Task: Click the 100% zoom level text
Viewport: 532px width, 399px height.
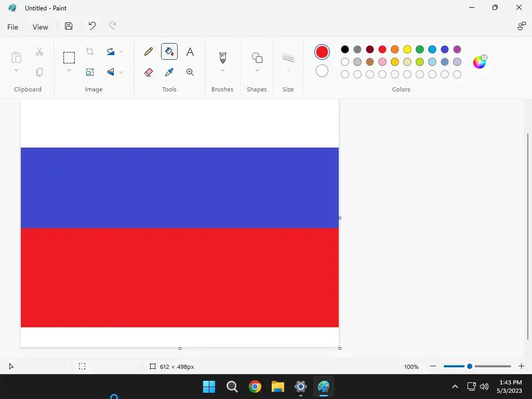Action: pyautogui.click(x=411, y=367)
